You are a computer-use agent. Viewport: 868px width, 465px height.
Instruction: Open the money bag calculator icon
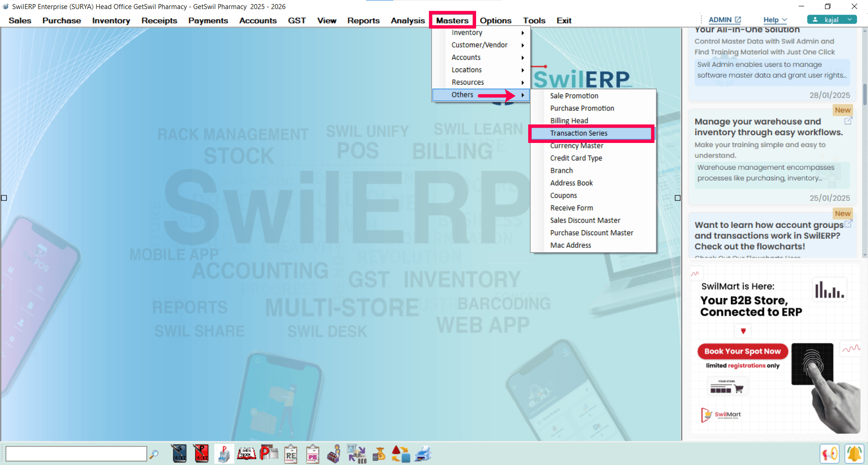(x=379, y=454)
